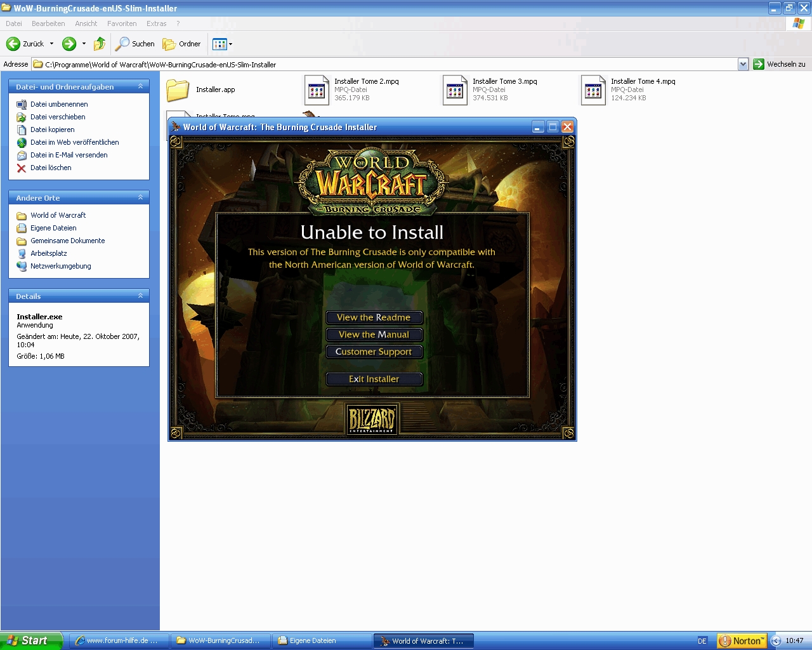
Task: Click Datei löschen in the task pane
Action: pos(51,168)
